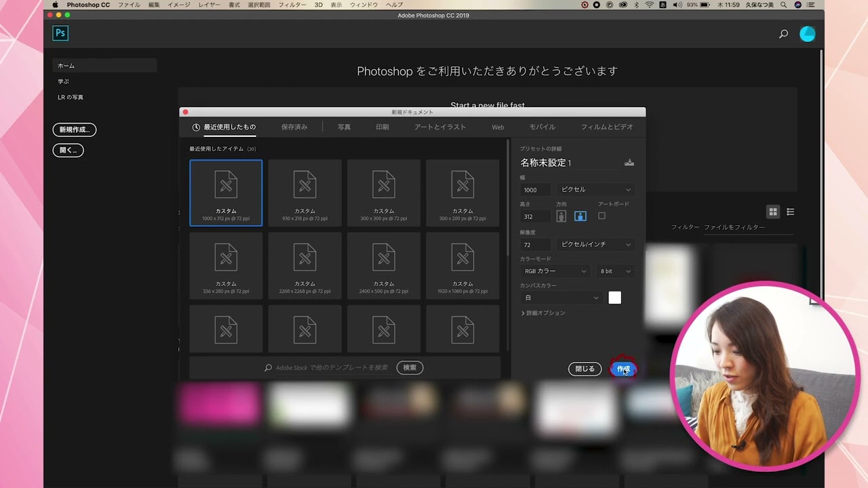Click 作成 button to create document
This screenshot has width=868, height=488.
click(x=623, y=369)
